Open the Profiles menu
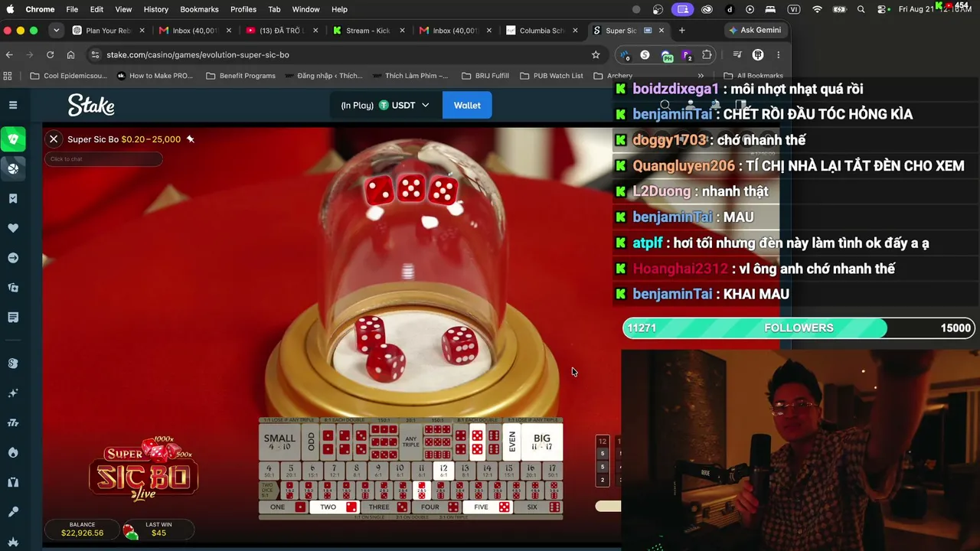The width and height of the screenshot is (980, 551). click(243, 9)
